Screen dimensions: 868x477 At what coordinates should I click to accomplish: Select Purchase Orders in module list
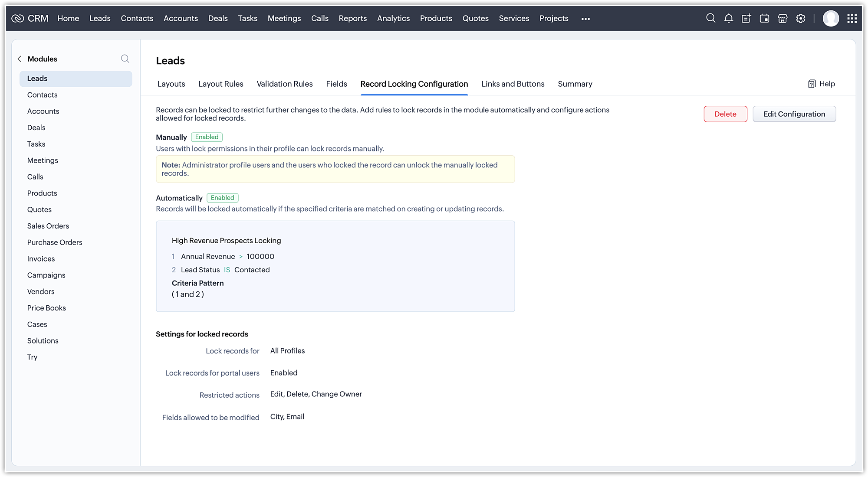55,242
